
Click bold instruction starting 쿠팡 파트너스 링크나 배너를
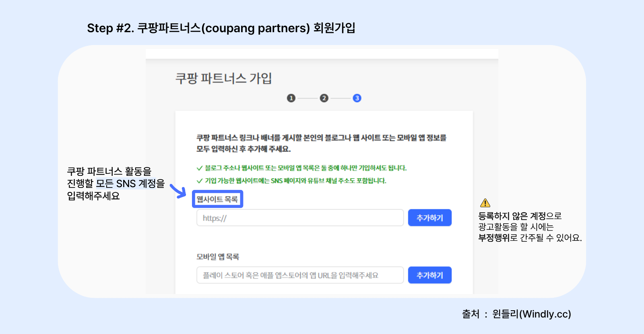coord(321,143)
